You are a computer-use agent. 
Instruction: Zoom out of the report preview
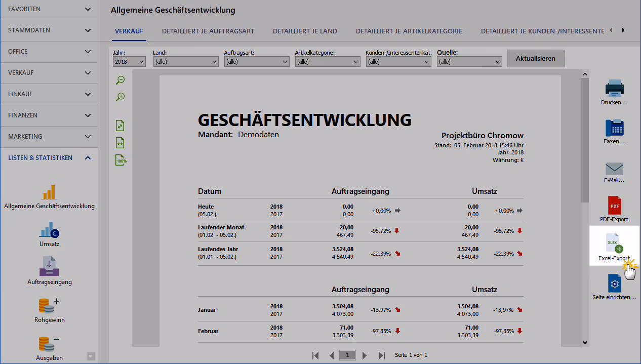(120, 80)
